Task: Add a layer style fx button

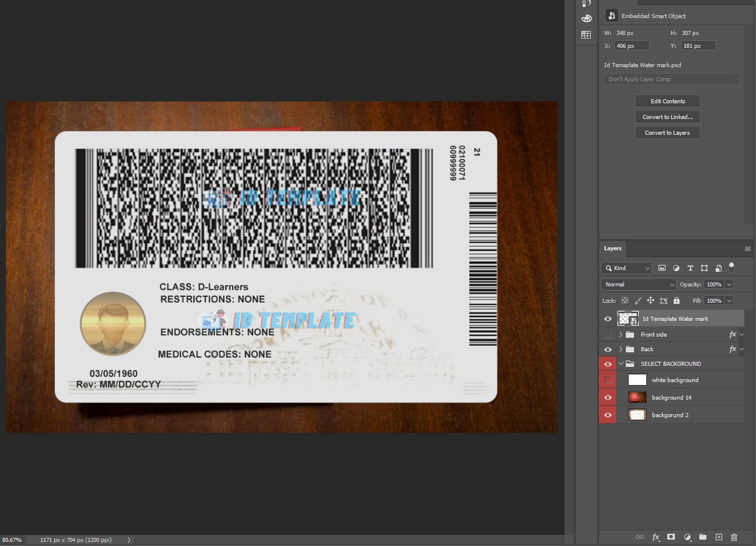Action: (656, 537)
